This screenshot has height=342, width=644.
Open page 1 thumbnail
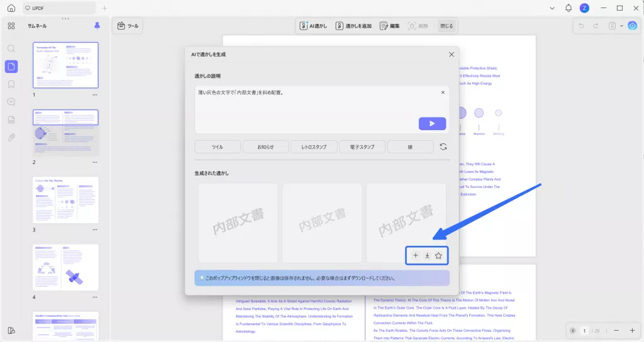tap(65, 65)
